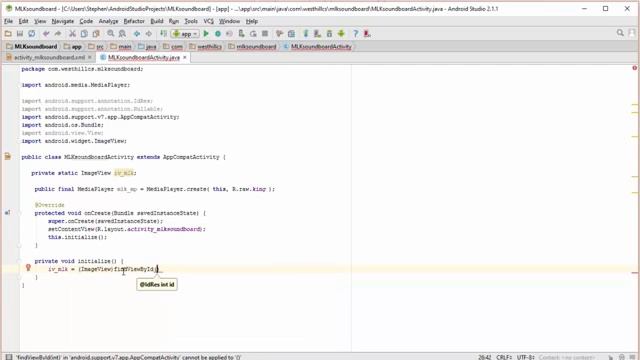Click the Cut scissors icon

(x=72, y=34)
